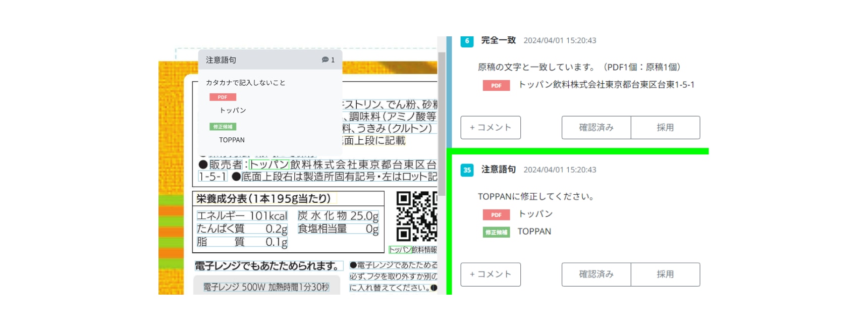The height and width of the screenshot is (331, 868).
Task: Select highlighted トッパン in the 販売者 line
Action: click(269, 164)
